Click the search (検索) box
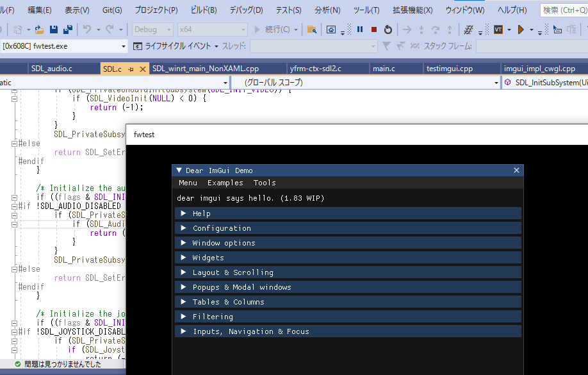This screenshot has width=588, height=375. [x=564, y=10]
